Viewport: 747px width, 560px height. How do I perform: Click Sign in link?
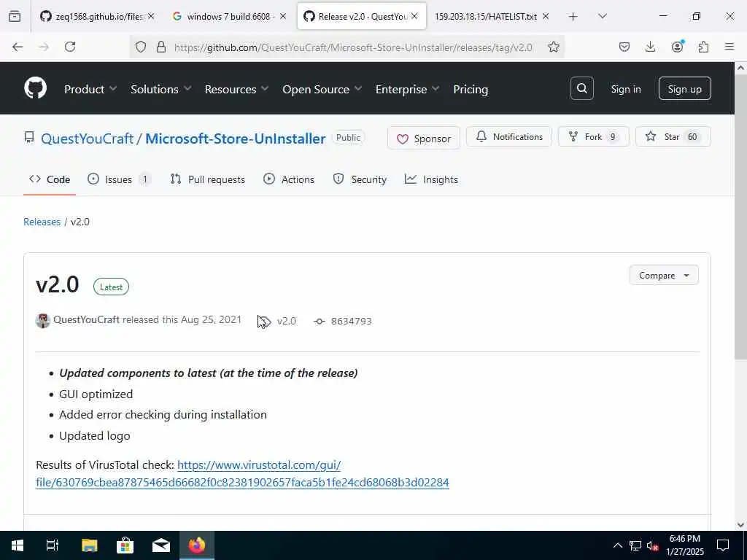coord(625,89)
